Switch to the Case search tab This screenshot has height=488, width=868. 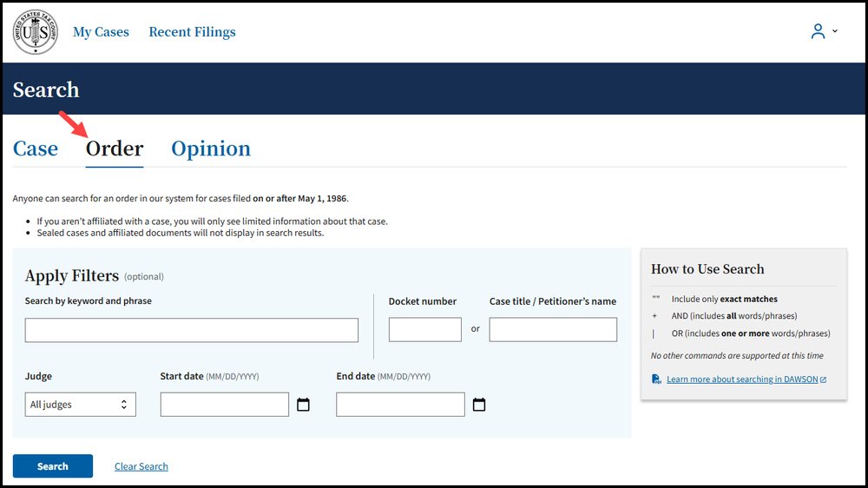(36, 148)
